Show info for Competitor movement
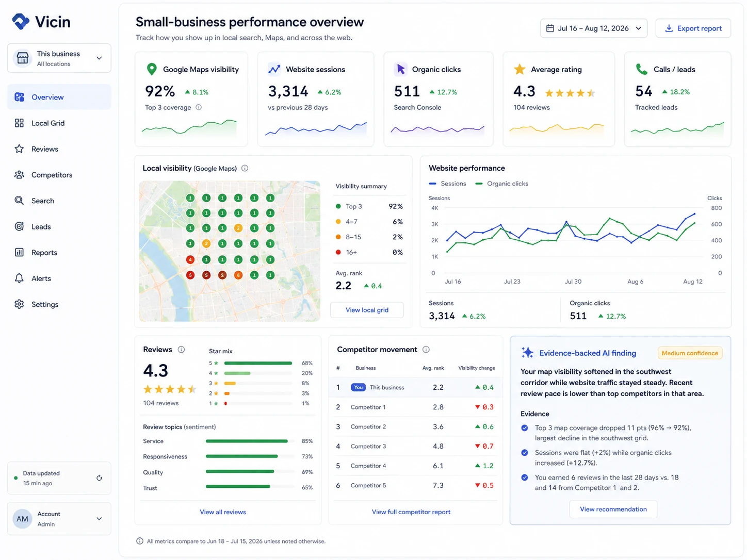747x560 pixels. point(426,349)
